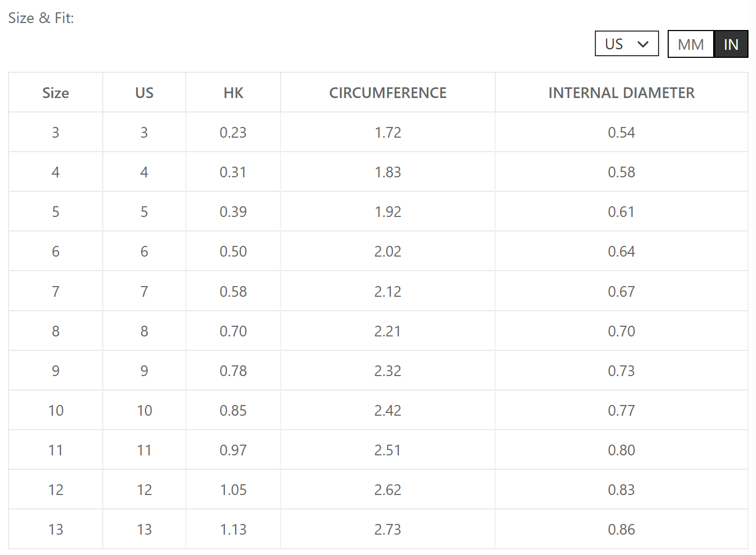Click the HK column header
The image size is (756, 555).
tap(233, 93)
